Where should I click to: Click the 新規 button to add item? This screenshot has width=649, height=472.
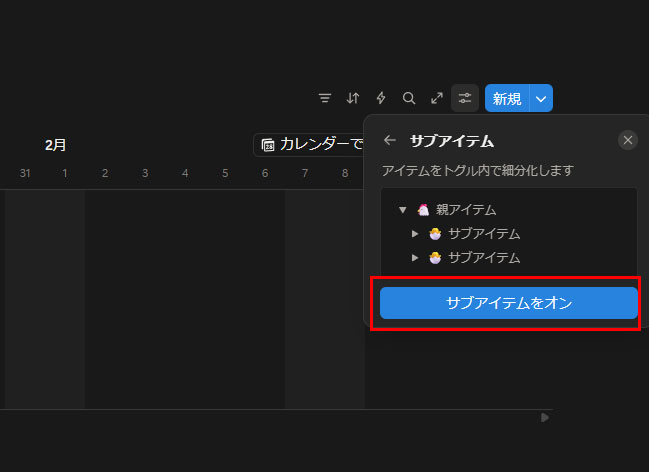507,98
